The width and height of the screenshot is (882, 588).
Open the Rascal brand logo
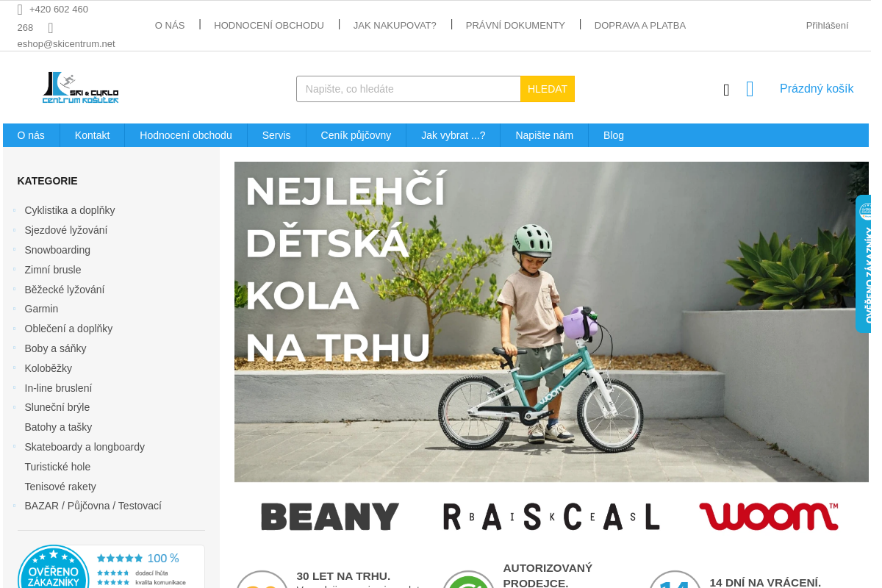[551, 517]
